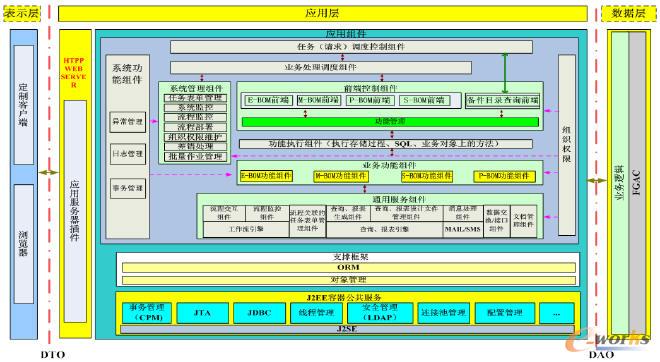
Task: Click the 连接池管理 box
Action: point(444,313)
